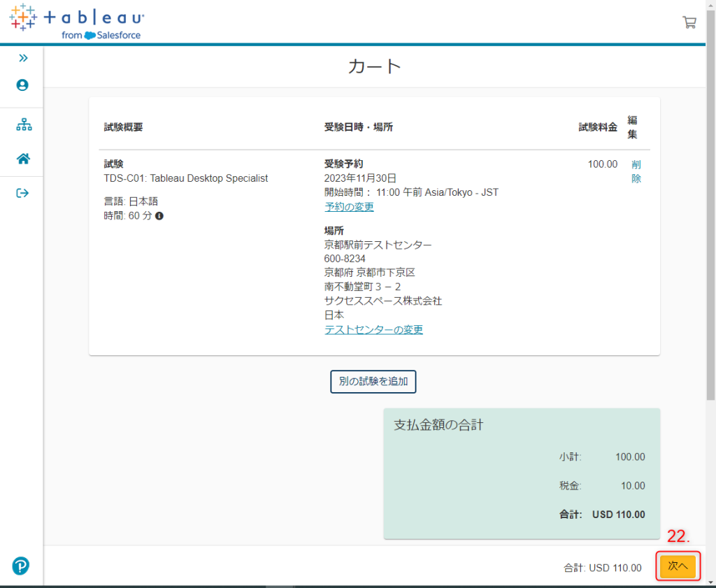Click the sign out sidebar icon
This screenshot has width=716, height=588.
pos(22,193)
